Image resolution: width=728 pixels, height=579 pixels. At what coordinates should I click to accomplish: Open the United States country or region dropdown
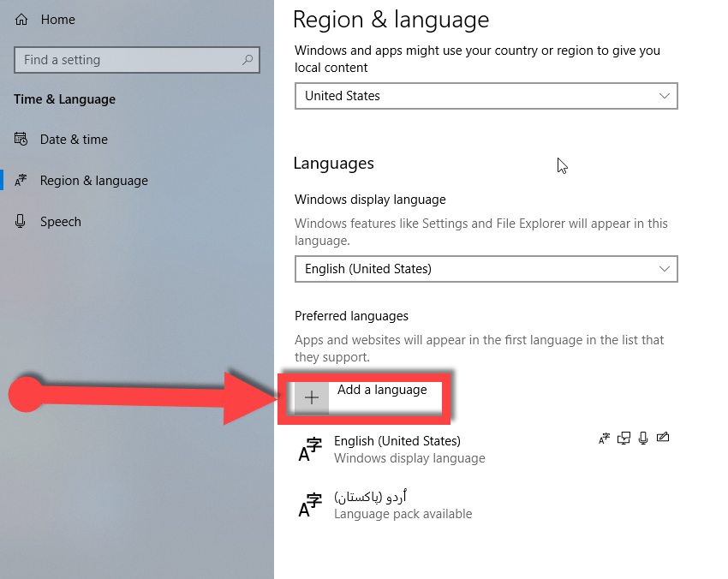pyautogui.click(x=486, y=96)
